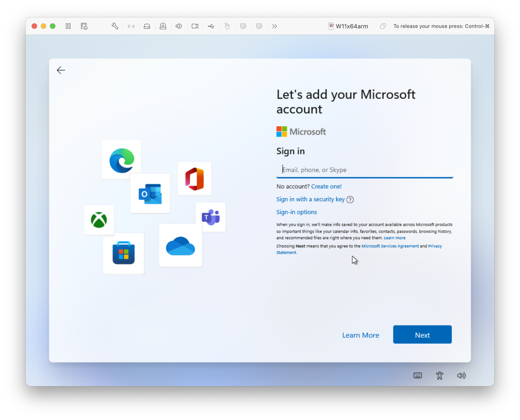
Task: Open the on-screen keyboard icon
Action: coord(418,375)
